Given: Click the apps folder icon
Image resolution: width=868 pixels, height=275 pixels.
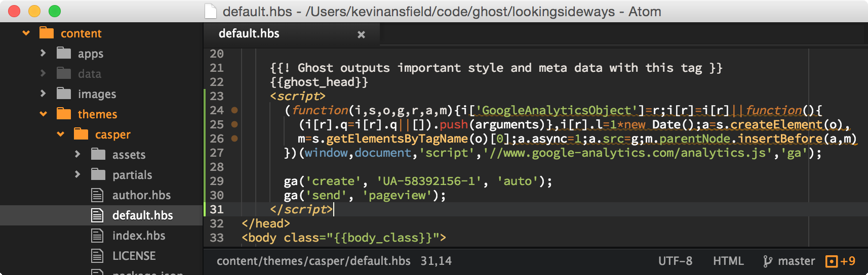Looking at the screenshot, I should (64, 53).
